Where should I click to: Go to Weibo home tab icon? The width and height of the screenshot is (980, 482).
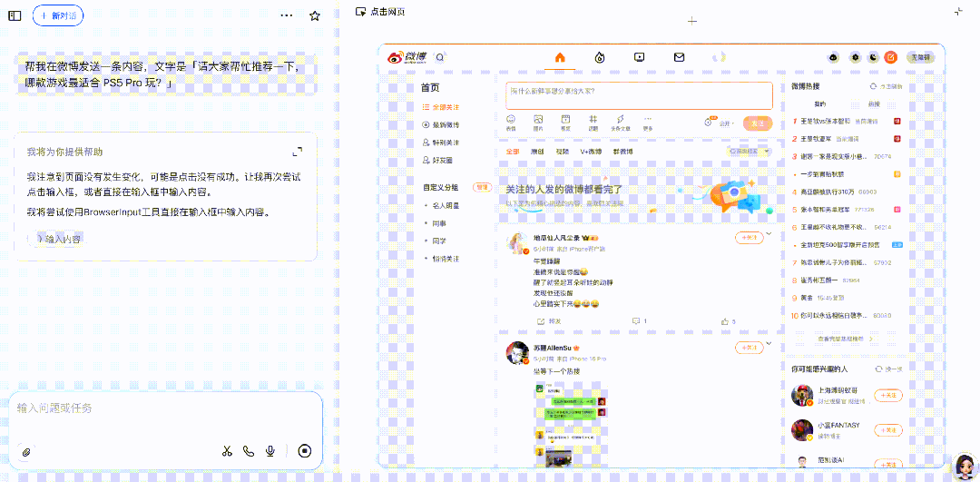560,57
